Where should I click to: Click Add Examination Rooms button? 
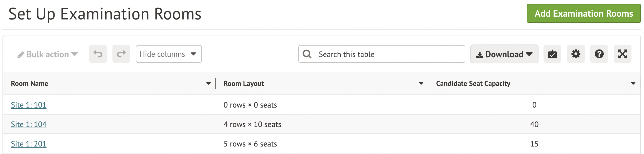pyautogui.click(x=584, y=13)
